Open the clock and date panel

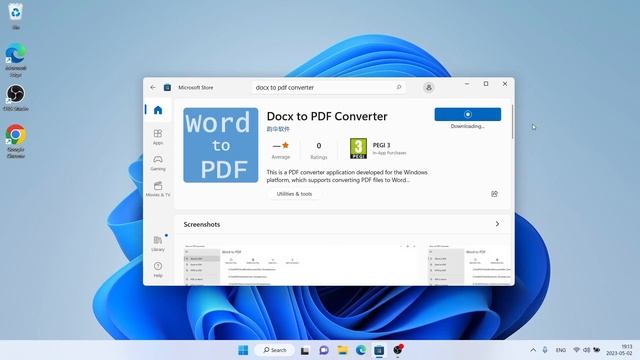(619, 350)
